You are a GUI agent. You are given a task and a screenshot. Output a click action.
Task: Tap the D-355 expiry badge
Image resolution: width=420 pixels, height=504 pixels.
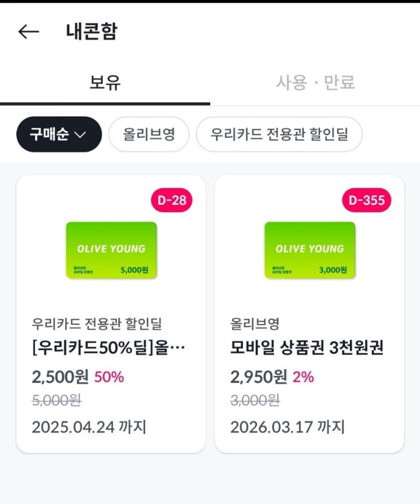366,200
